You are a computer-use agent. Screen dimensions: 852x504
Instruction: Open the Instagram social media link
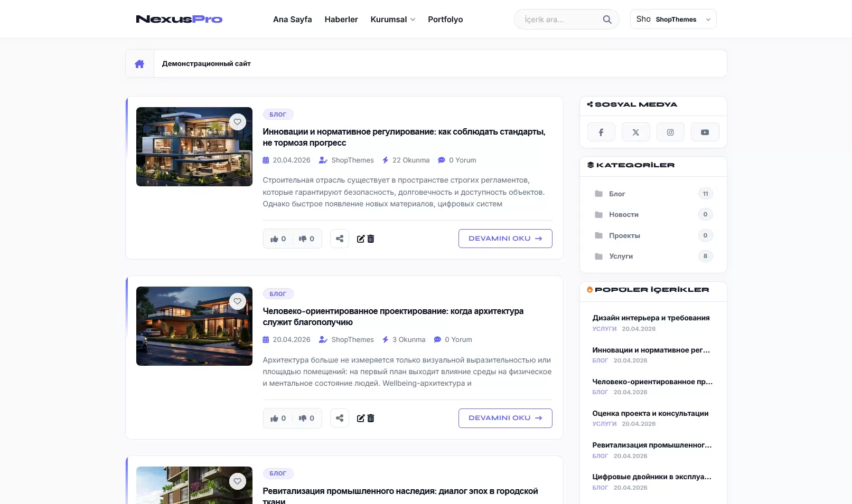coord(670,132)
